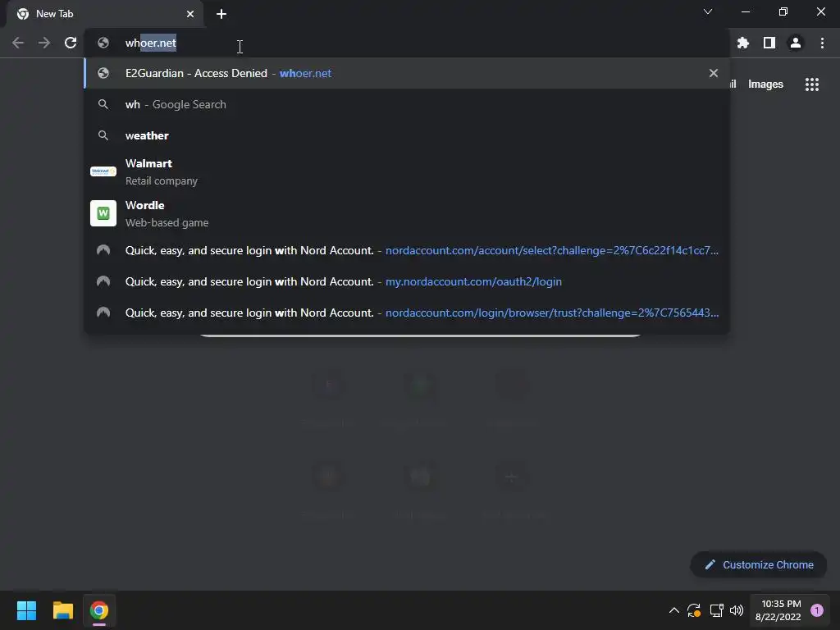This screenshot has width=840, height=630.
Task: Select the weather search suggestion
Action: (407, 135)
